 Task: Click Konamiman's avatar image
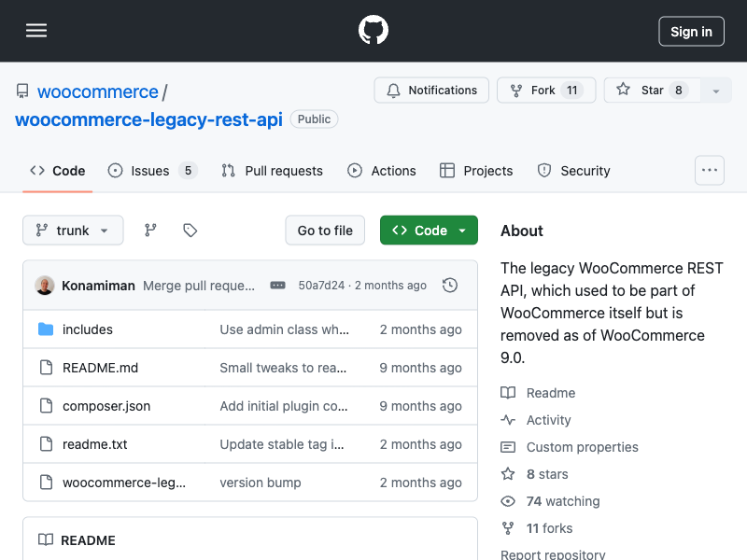click(x=44, y=286)
